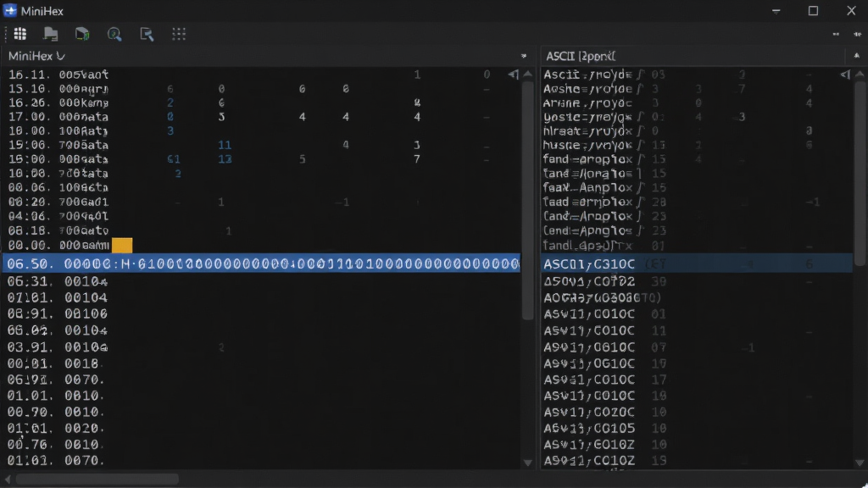Click the hex row starting '00.76.'
868x488 pixels.
pyautogui.click(x=261, y=444)
